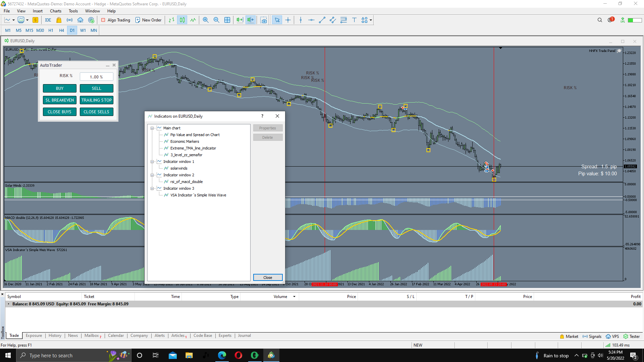Collapse the Main chart tree node
Screen dimensions: 644x362
tap(152, 128)
